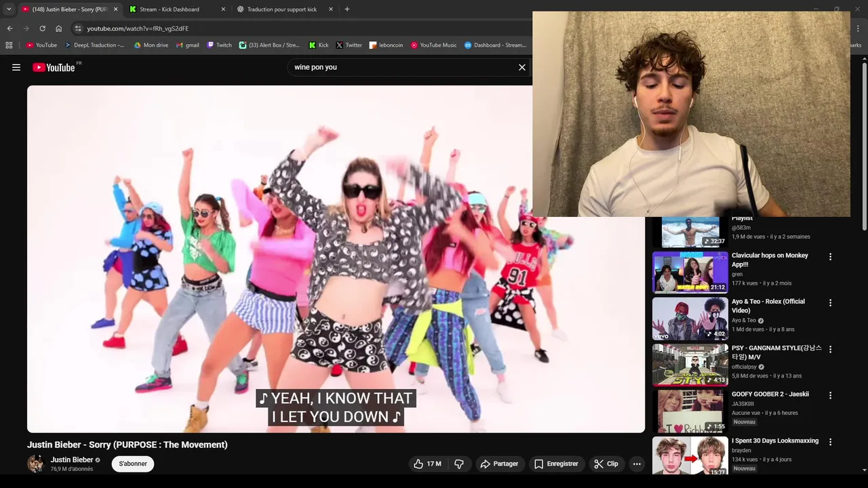
Task: Clear the search text with the X icon
Action: click(522, 67)
